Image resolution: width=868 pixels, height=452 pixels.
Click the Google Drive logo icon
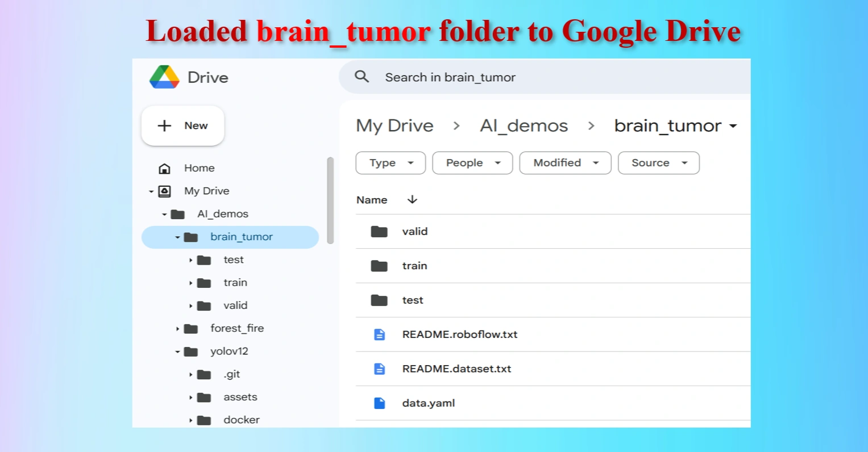point(164,77)
